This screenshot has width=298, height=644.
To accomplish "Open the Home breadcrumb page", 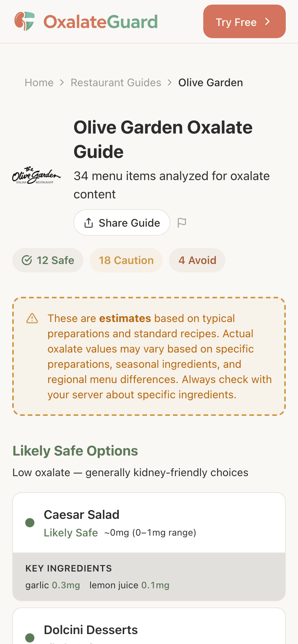I will click(39, 82).
